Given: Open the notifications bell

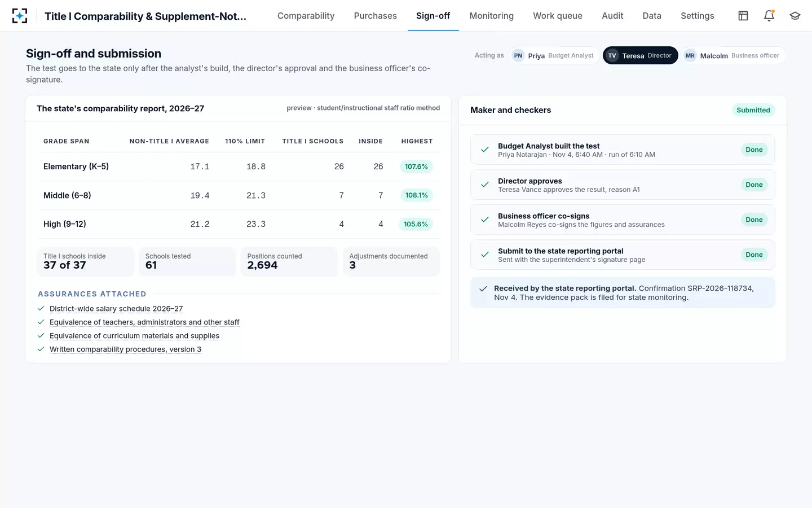Looking at the screenshot, I should [769, 16].
